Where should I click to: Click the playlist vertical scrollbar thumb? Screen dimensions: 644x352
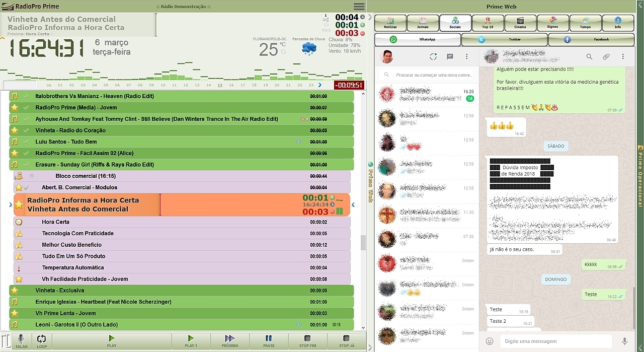click(x=363, y=243)
